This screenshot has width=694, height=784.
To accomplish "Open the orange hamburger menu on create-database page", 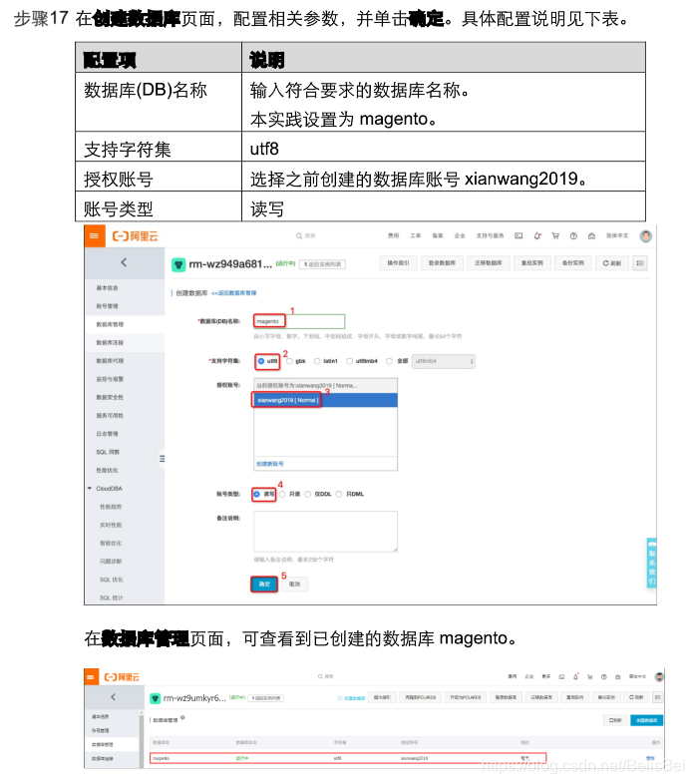I will 94,236.
